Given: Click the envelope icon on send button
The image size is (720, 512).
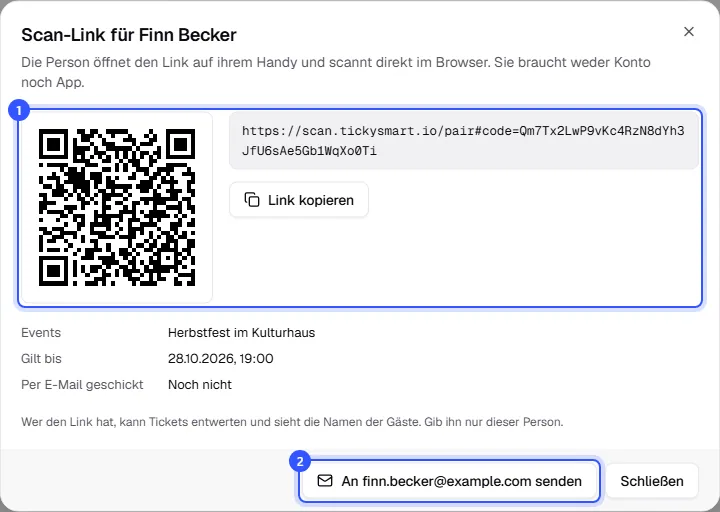Looking at the screenshot, I should point(325,481).
